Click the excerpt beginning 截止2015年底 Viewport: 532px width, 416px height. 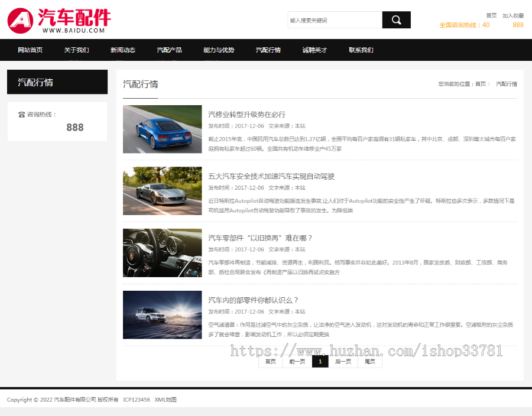[x=362, y=144]
